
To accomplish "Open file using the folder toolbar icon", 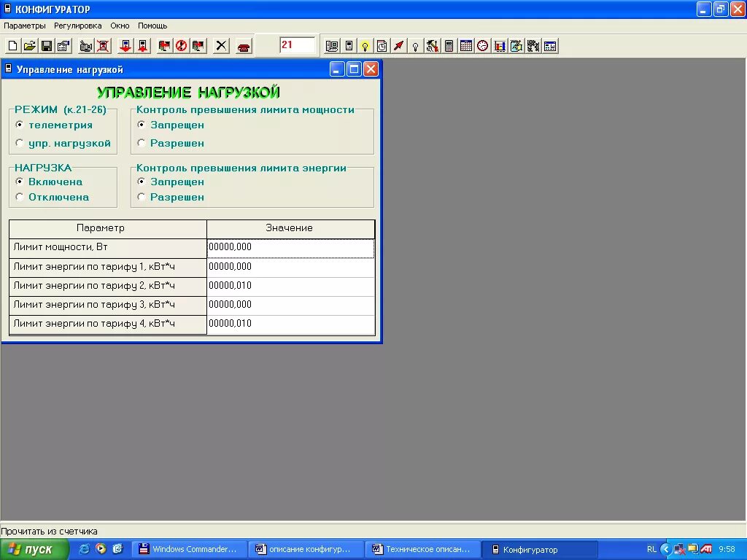I will click(x=29, y=46).
